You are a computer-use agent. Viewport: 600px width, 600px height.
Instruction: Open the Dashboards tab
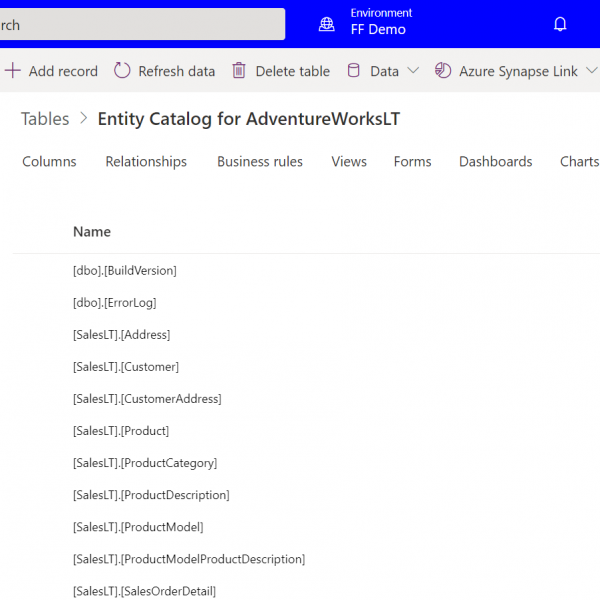[x=496, y=161]
